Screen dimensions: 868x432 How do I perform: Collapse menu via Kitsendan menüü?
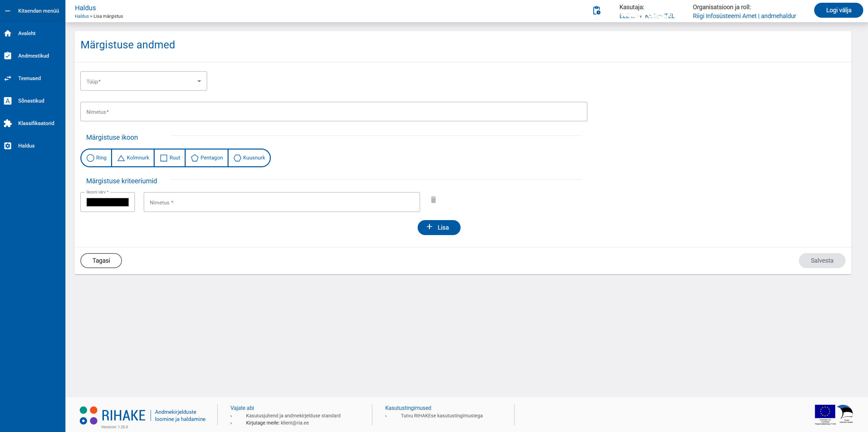(x=33, y=11)
